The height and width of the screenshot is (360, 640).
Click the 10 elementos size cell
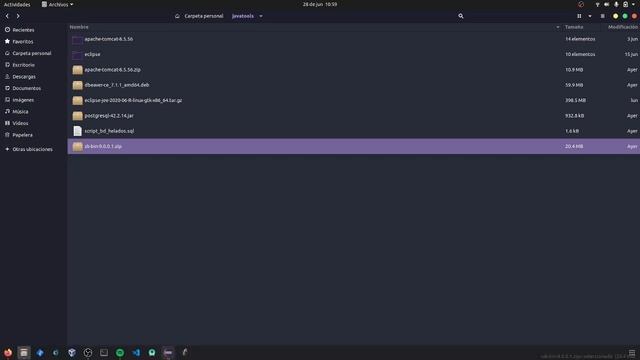580,54
